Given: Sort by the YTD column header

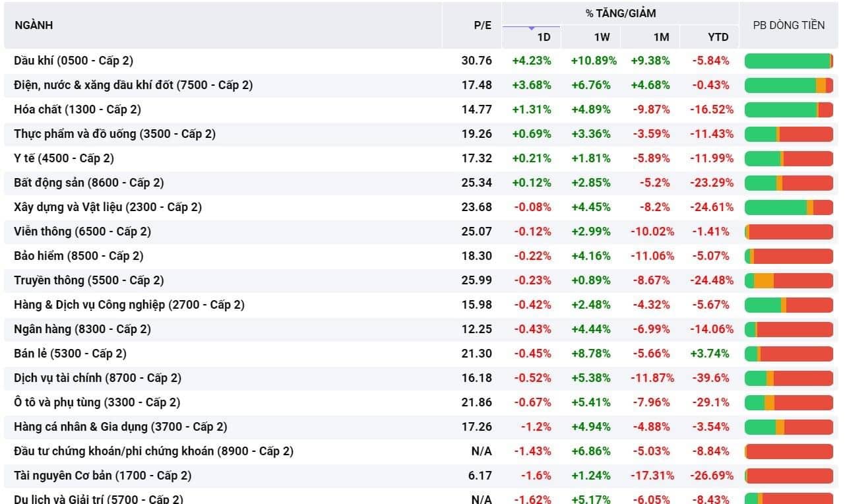Looking at the screenshot, I should tap(718, 37).
